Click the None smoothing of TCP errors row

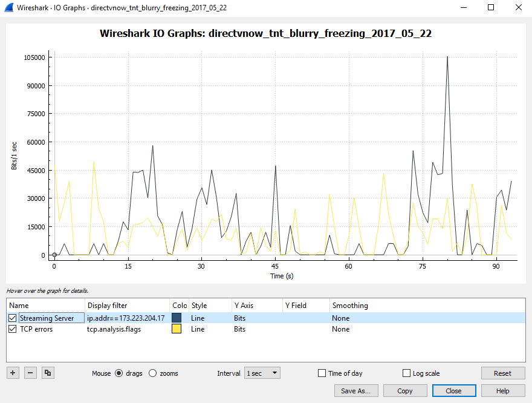coord(340,329)
